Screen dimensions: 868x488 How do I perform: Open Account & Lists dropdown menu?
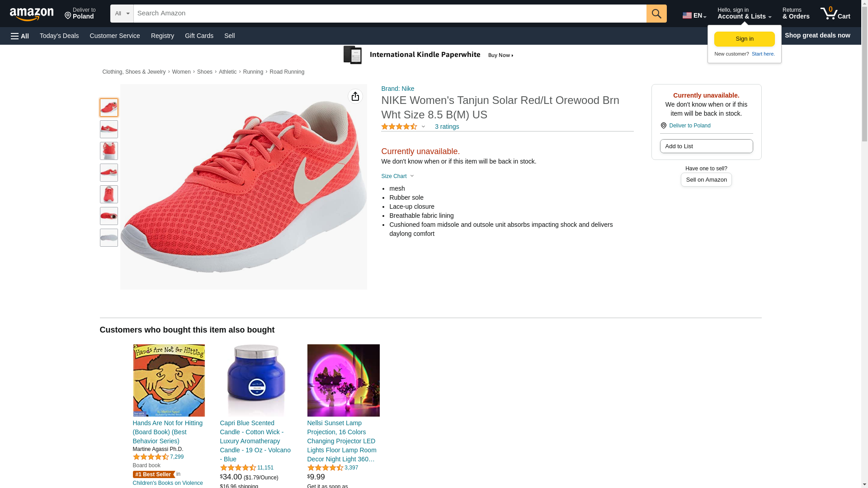pos(744,14)
